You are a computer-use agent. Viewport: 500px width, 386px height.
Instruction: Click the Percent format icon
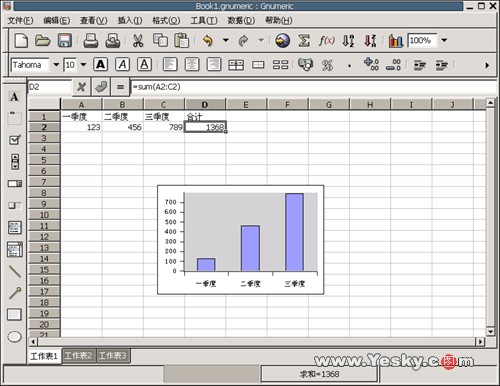pyautogui.click(x=327, y=65)
